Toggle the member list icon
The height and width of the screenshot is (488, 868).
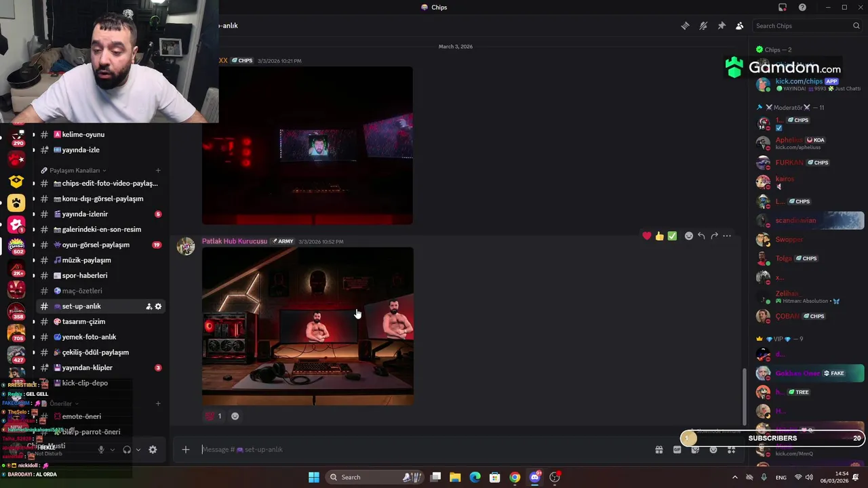[x=739, y=26]
